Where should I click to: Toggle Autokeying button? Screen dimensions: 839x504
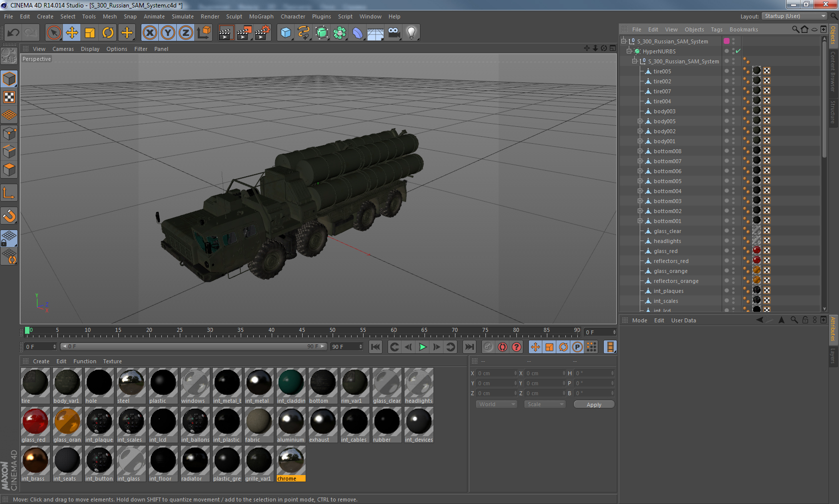coord(502,347)
